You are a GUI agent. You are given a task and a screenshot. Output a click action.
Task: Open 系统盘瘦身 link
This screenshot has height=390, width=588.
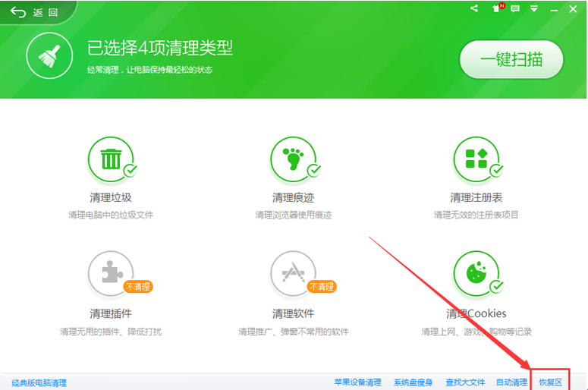tap(413, 382)
